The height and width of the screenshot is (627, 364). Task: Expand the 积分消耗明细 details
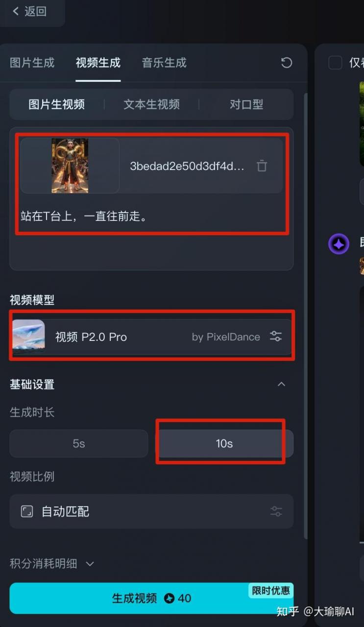click(51, 563)
